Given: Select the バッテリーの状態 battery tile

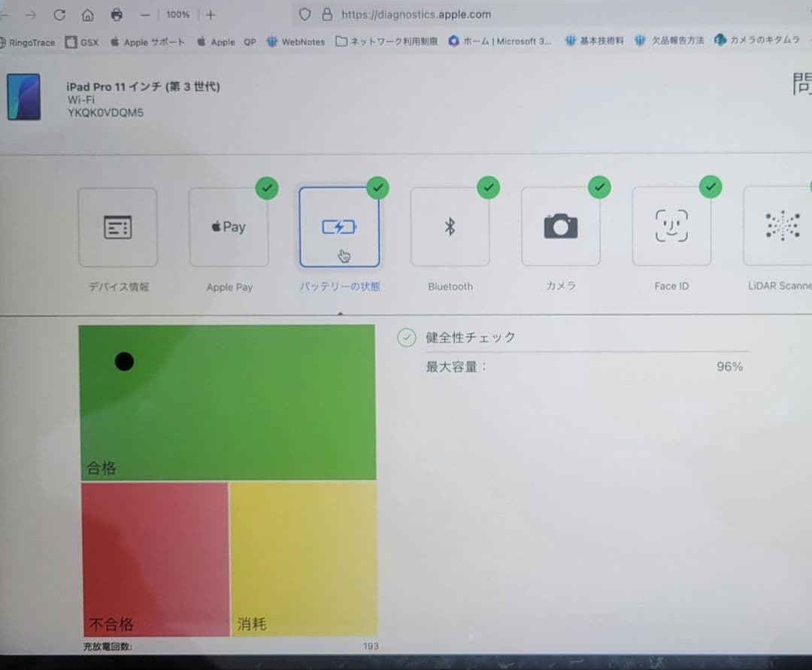Looking at the screenshot, I should (340, 226).
